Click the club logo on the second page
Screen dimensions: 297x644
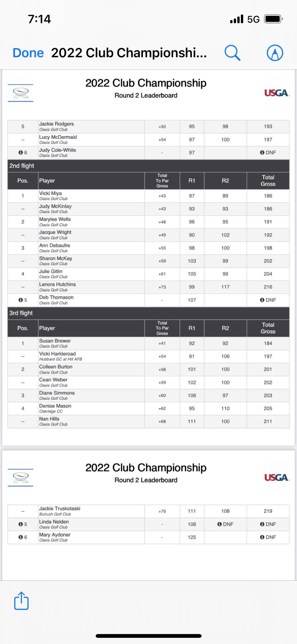[x=20, y=478]
